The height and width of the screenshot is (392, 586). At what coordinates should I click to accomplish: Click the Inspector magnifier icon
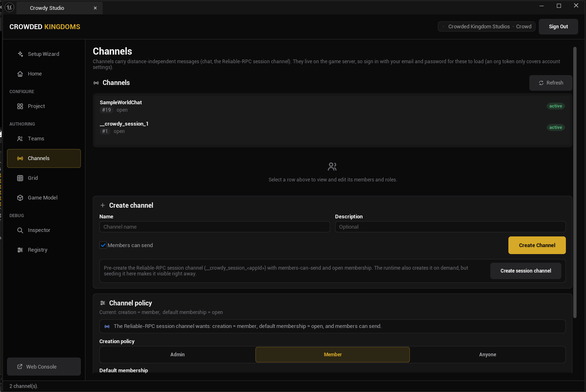pyautogui.click(x=20, y=230)
